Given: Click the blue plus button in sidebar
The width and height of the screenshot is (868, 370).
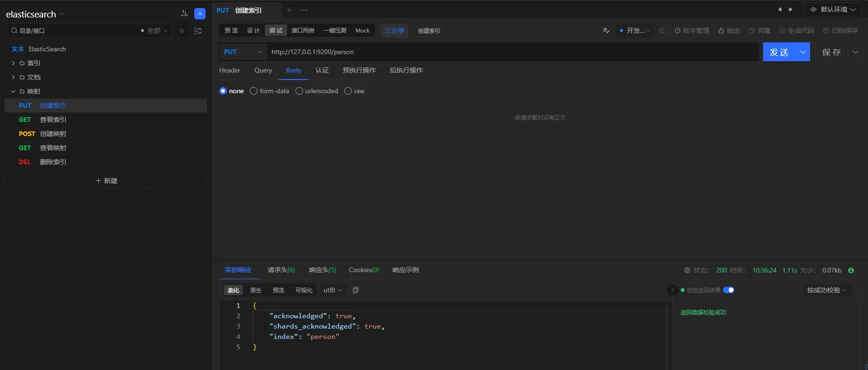Looking at the screenshot, I should (199, 14).
